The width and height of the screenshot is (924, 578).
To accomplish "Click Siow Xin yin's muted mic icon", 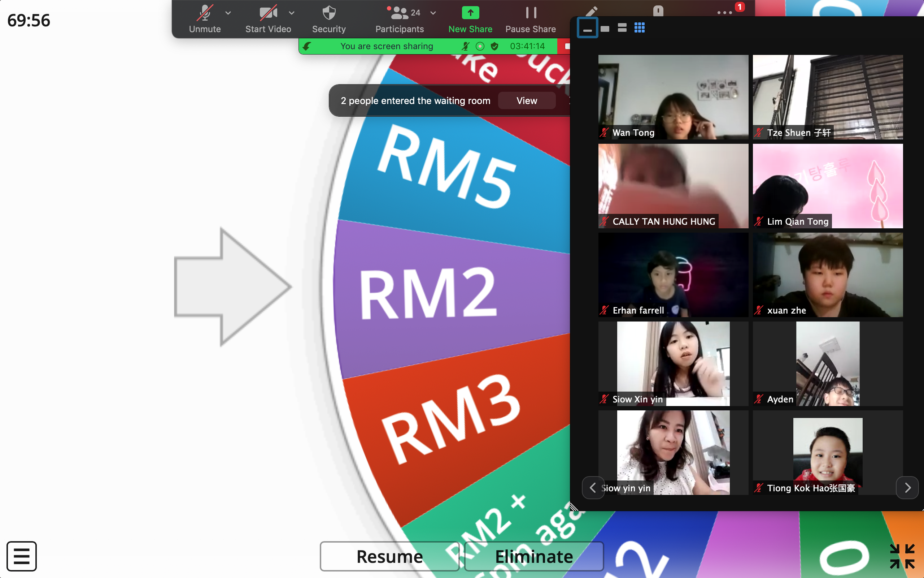I will pos(604,399).
